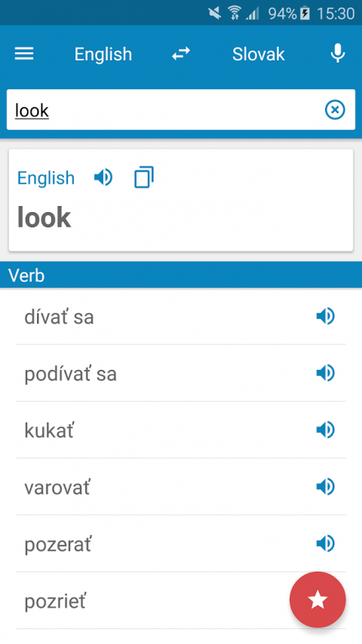Copy the word look to clipboard
This screenshot has width=362, height=644.
tap(143, 177)
